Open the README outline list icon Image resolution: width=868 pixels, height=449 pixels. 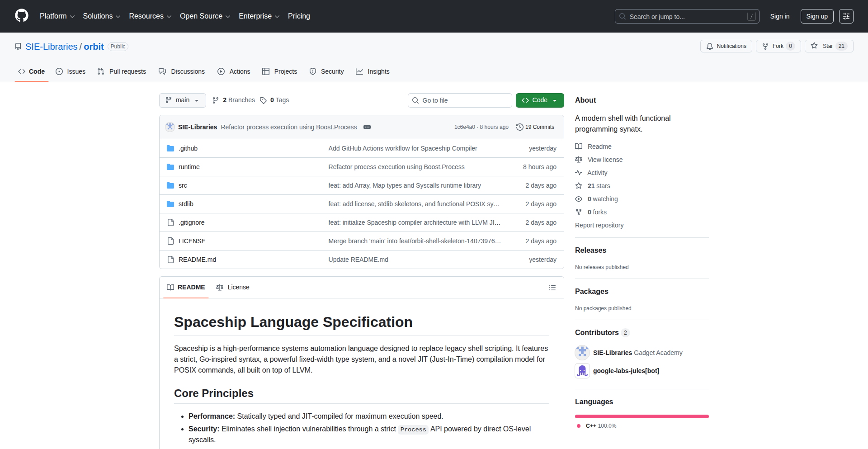[x=552, y=288]
